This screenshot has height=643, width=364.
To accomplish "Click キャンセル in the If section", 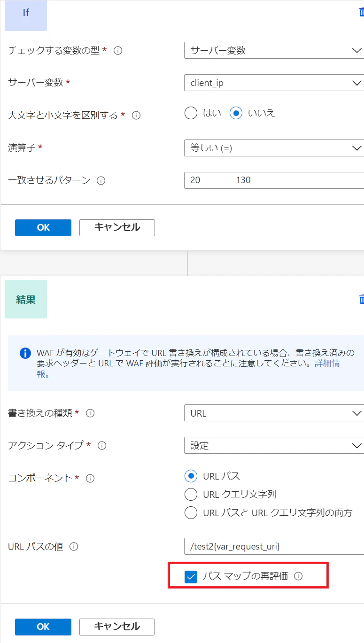I will [117, 227].
